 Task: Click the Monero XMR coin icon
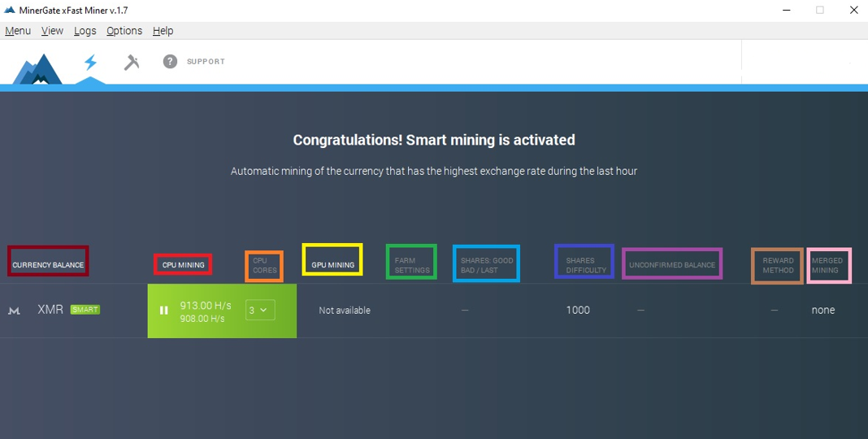[15, 311]
